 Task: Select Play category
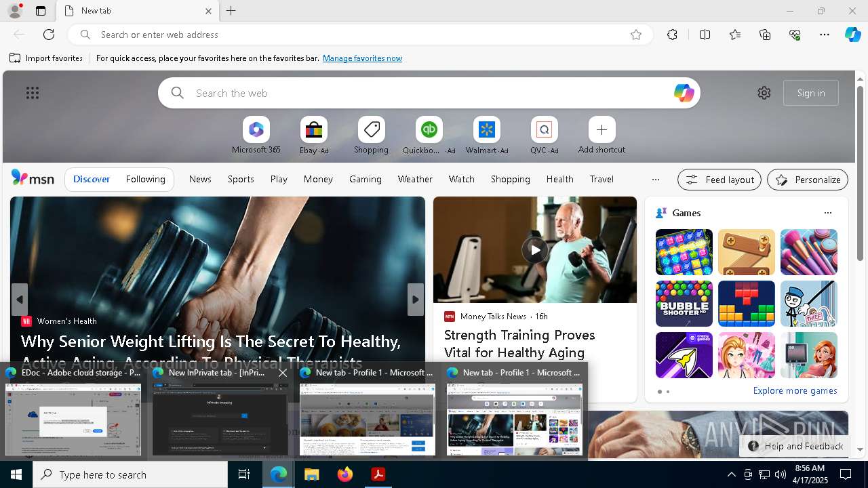tap(279, 180)
